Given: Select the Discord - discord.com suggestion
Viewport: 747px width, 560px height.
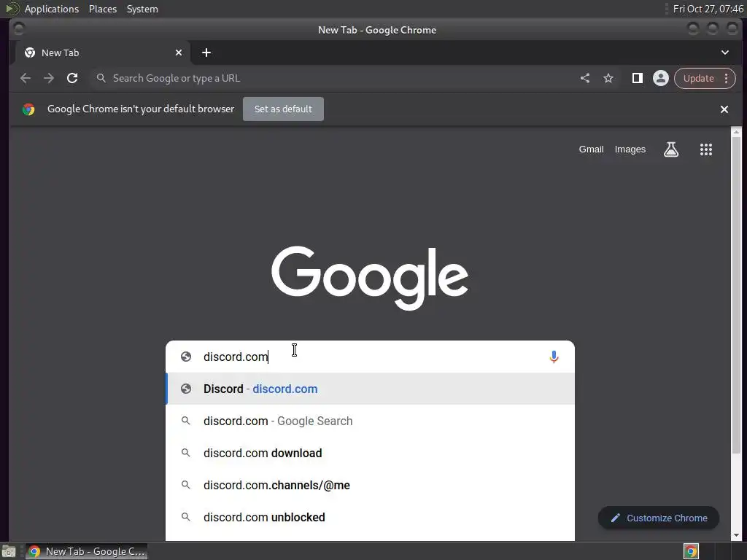Looking at the screenshot, I should [x=370, y=389].
